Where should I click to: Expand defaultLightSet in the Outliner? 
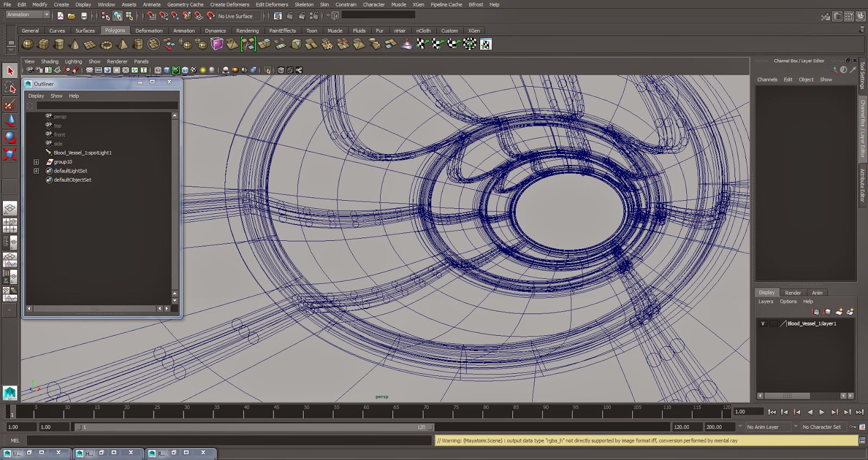pos(36,171)
